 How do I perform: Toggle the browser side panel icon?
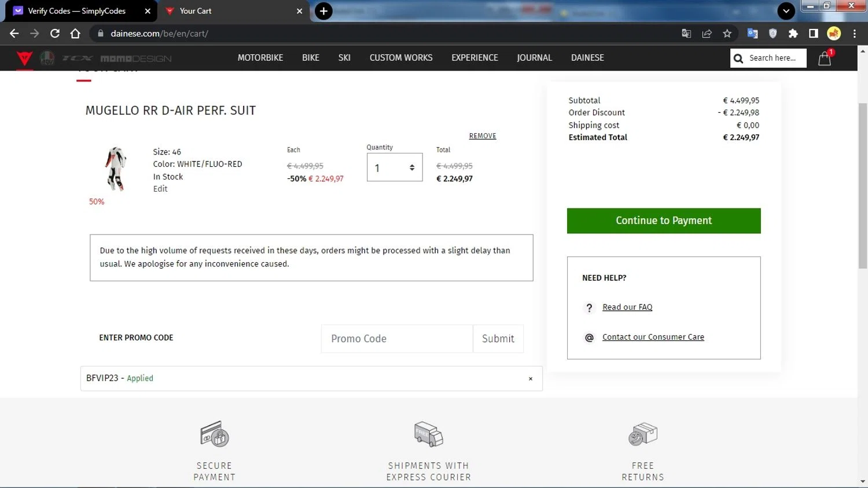813,34
